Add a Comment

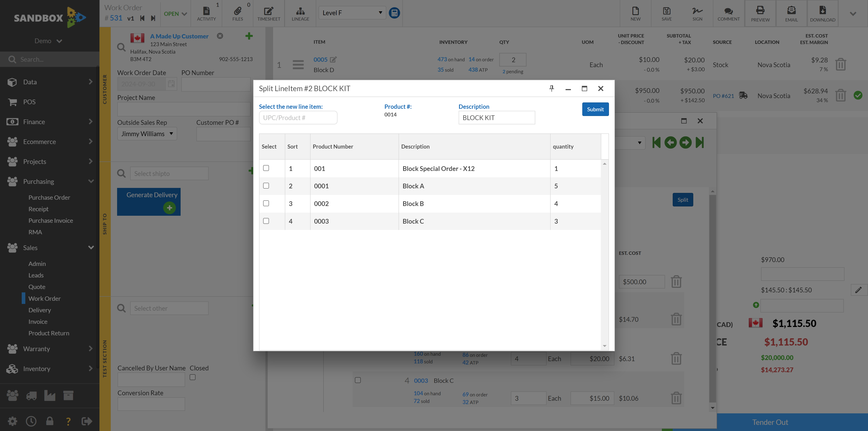729,14
